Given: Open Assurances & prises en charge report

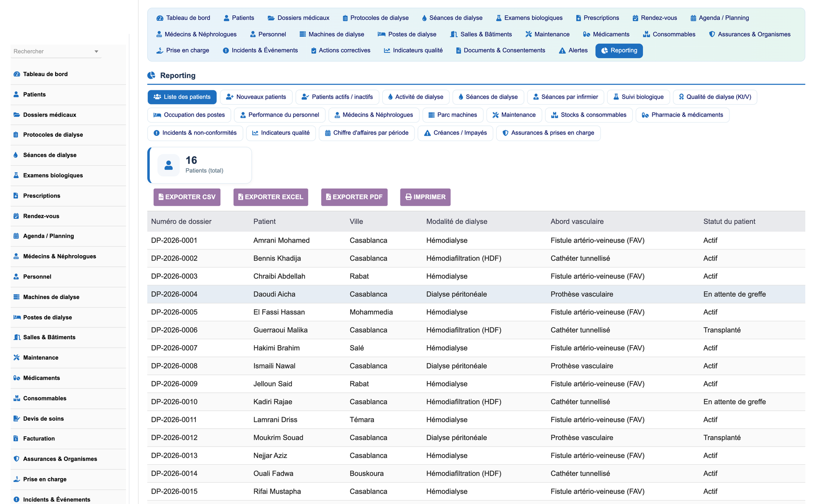Looking at the screenshot, I should tap(548, 133).
